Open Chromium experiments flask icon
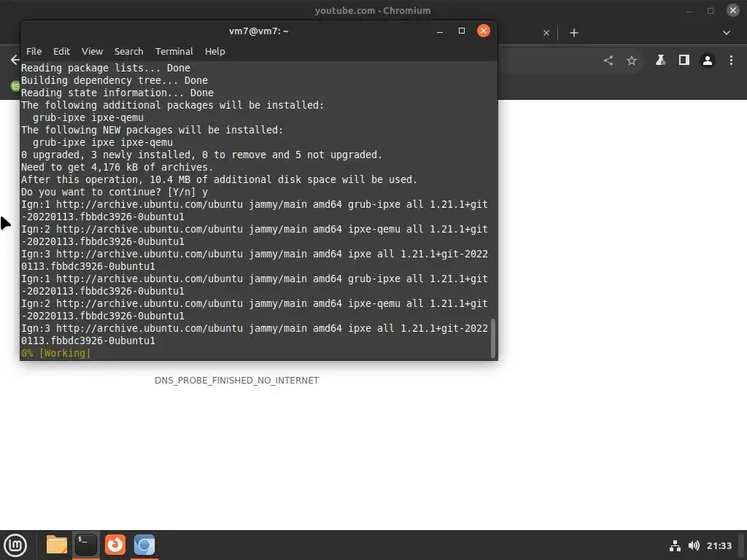 (660, 60)
